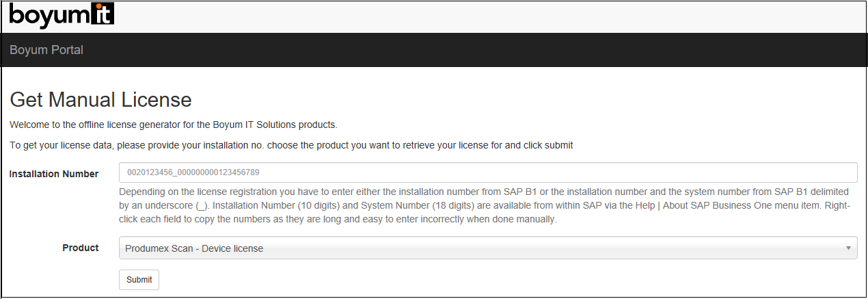This screenshot has width=868, height=299.
Task: Click the underscore symbol in help text
Action: click(x=200, y=206)
